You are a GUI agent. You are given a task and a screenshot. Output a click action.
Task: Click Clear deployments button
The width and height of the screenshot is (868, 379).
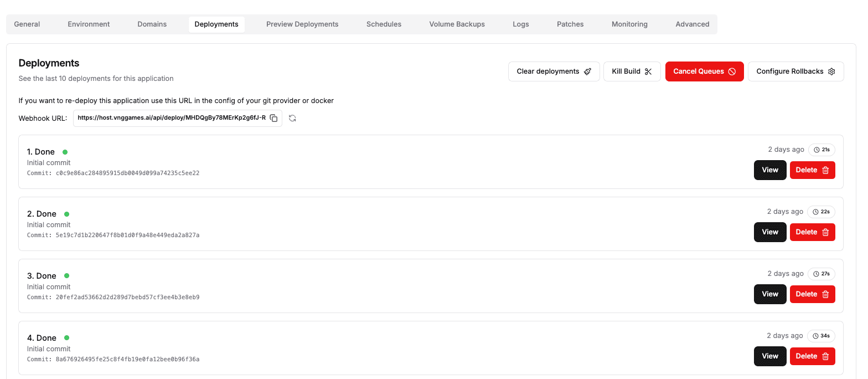554,71
